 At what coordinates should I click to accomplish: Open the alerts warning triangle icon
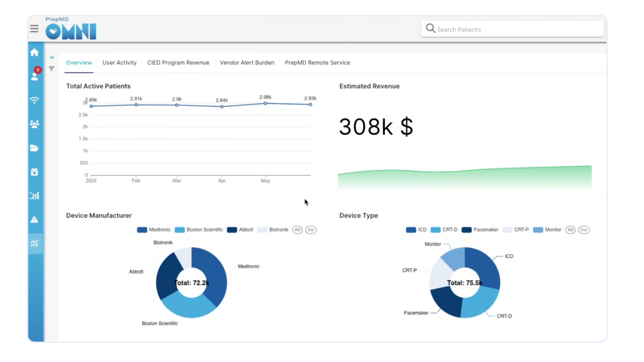(34, 220)
